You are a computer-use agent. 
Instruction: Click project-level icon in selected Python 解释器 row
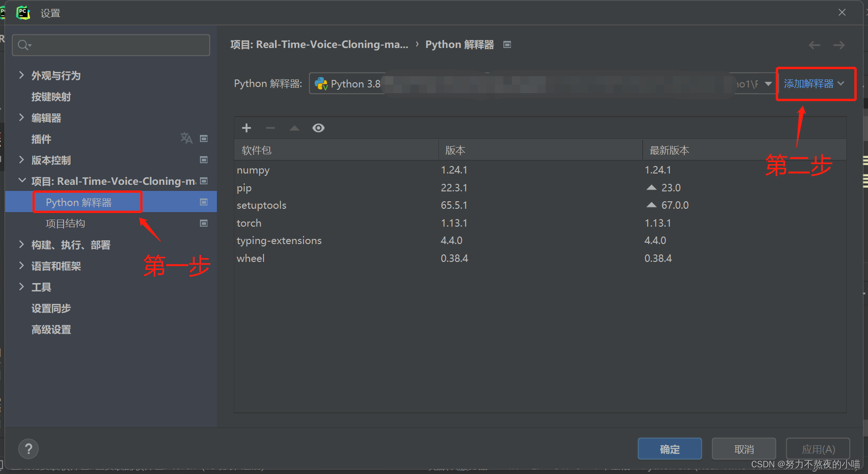(x=204, y=202)
